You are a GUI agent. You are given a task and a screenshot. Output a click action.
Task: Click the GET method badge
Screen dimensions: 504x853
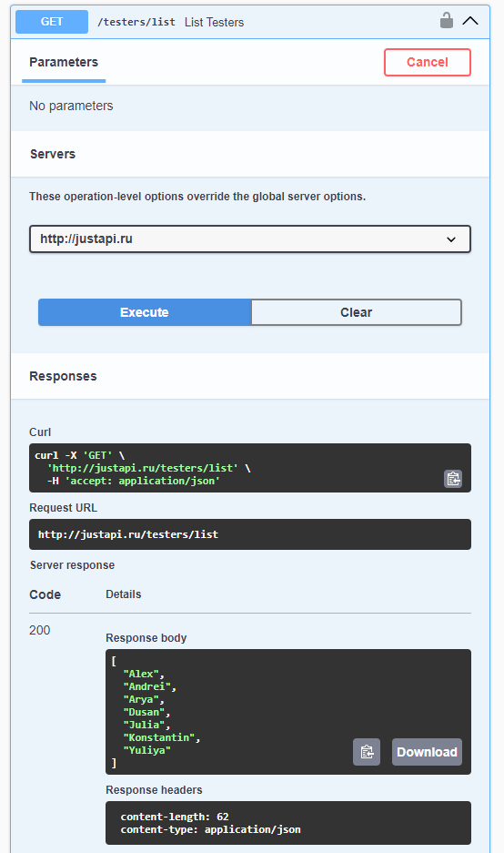point(52,22)
